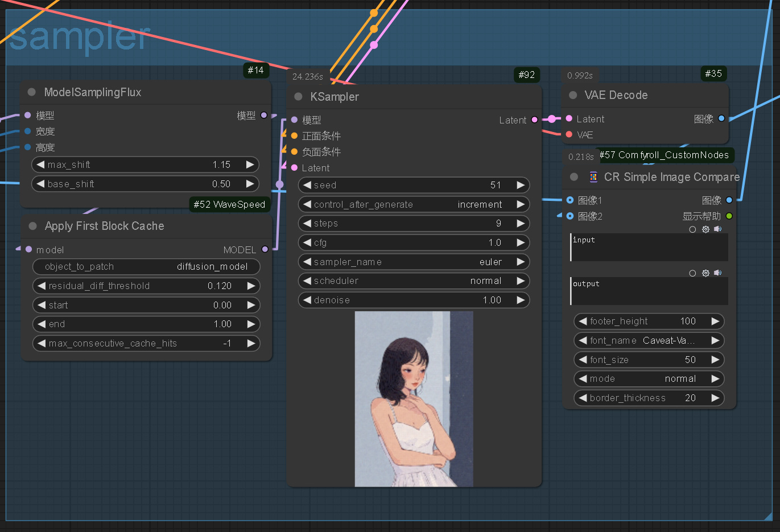Collapse the Apply First Block Cache node

tap(33, 226)
